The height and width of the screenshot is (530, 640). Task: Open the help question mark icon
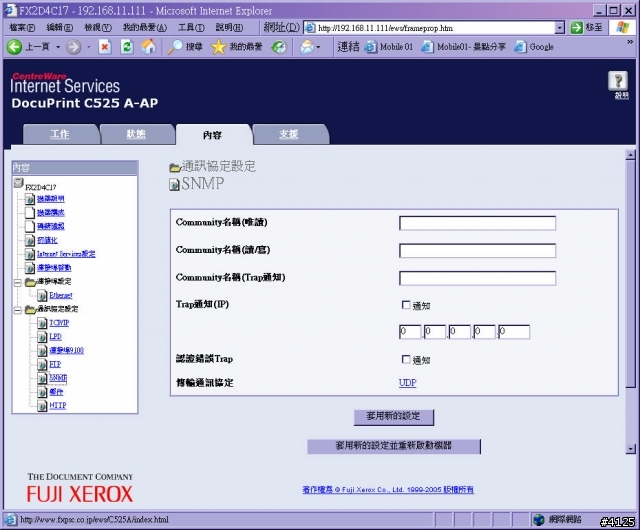point(618,81)
